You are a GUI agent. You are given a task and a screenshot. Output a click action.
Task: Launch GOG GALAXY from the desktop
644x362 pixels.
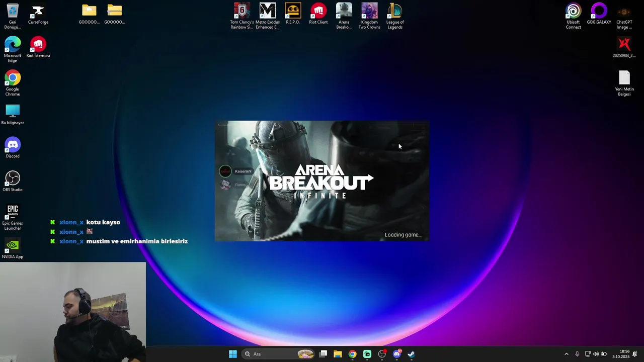pyautogui.click(x=599, y=14)
